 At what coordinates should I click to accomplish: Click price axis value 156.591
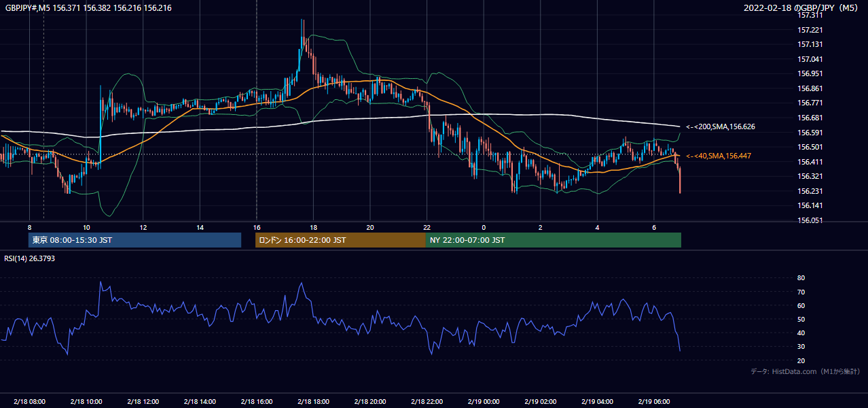click(x=810, y=133)
